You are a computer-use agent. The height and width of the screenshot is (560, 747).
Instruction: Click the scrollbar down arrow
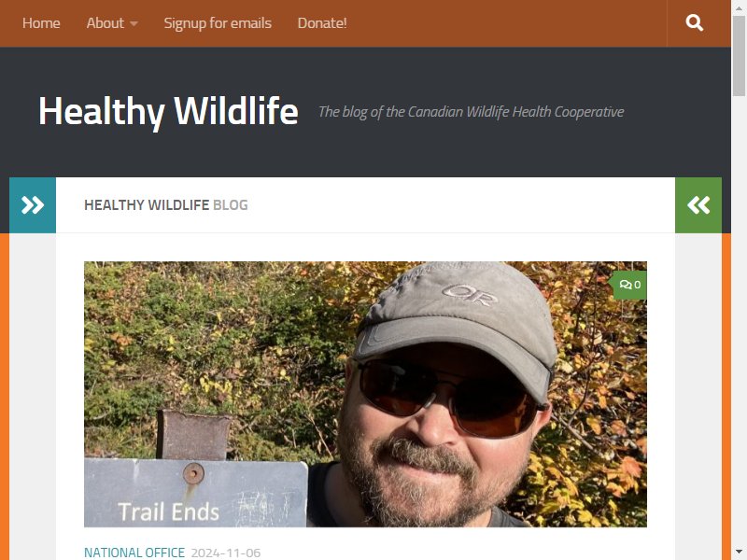[x=739, y=553]
